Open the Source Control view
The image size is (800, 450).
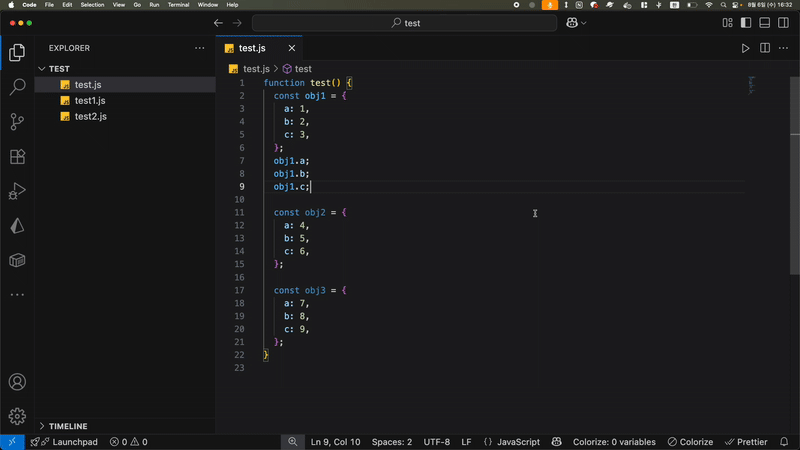[17, 122]
